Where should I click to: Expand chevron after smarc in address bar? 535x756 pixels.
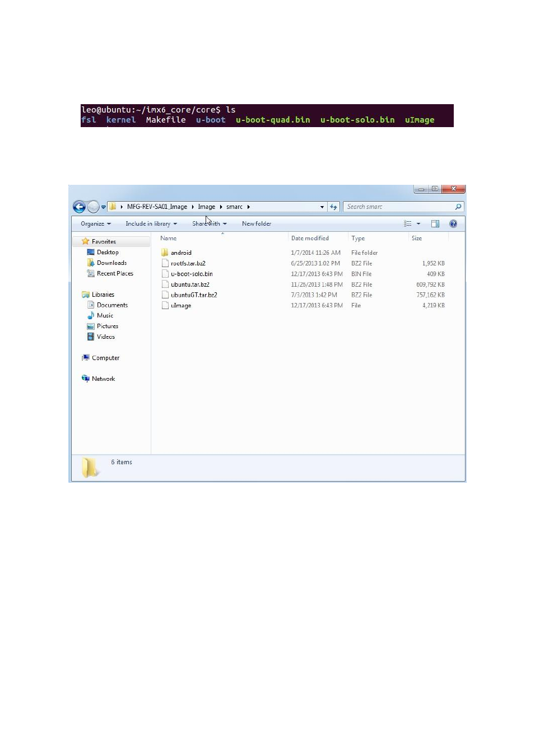click(248, 207)
